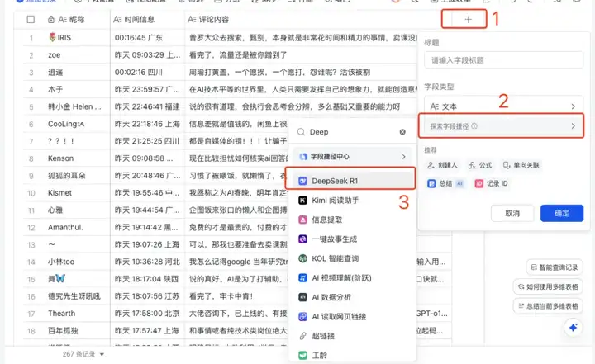Viewport: 595px width, 364px height.
Task: Click the magnifier icon in search box
Action: point(301,132)
